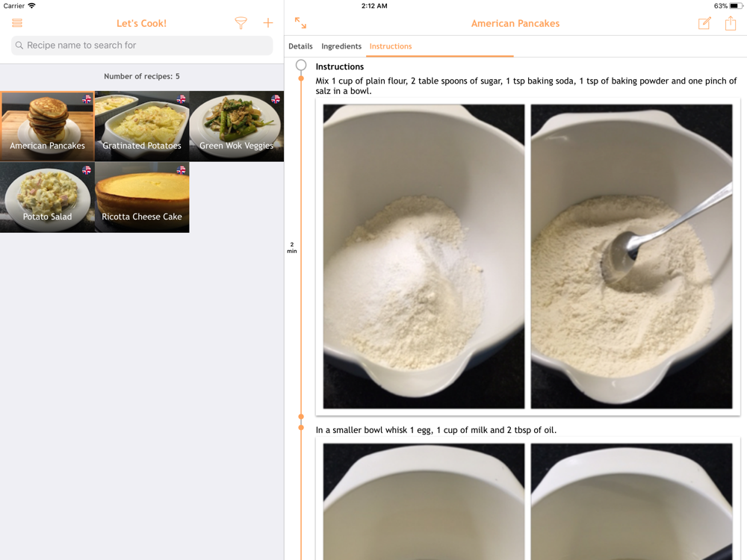Toggle fullscreen with the expand arrows icon
The image size is (747, 560).
click(x=300, y=23)
